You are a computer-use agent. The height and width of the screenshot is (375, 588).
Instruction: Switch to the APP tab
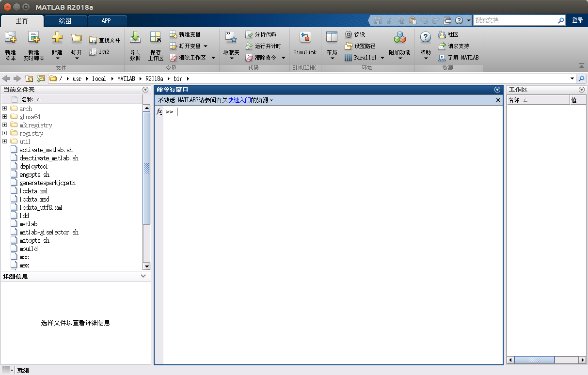tap(106, 21)
